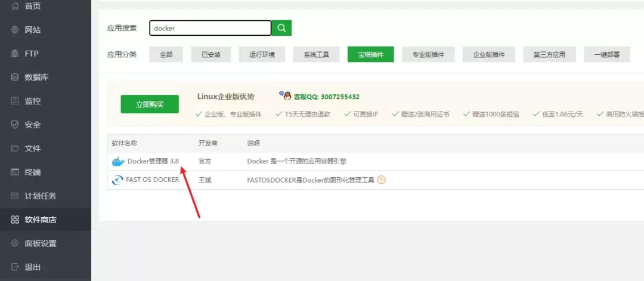Click the home icon in sidebar

[15, 6]
